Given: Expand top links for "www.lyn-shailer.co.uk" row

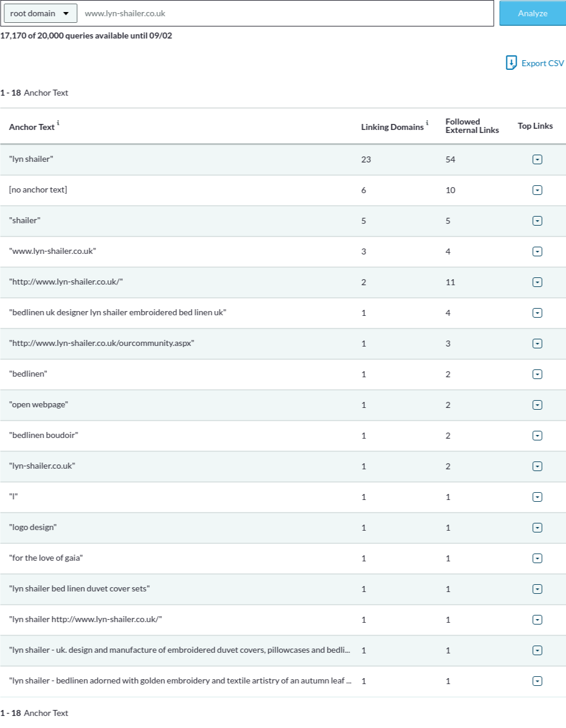Looking at the screenshot, I should tap(538, 251).
